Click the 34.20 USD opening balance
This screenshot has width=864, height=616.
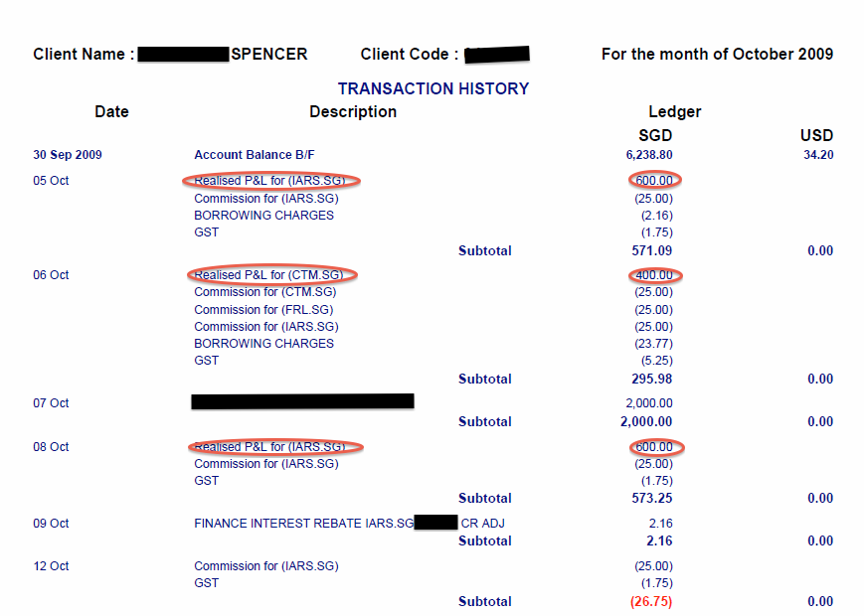(817, 155)
